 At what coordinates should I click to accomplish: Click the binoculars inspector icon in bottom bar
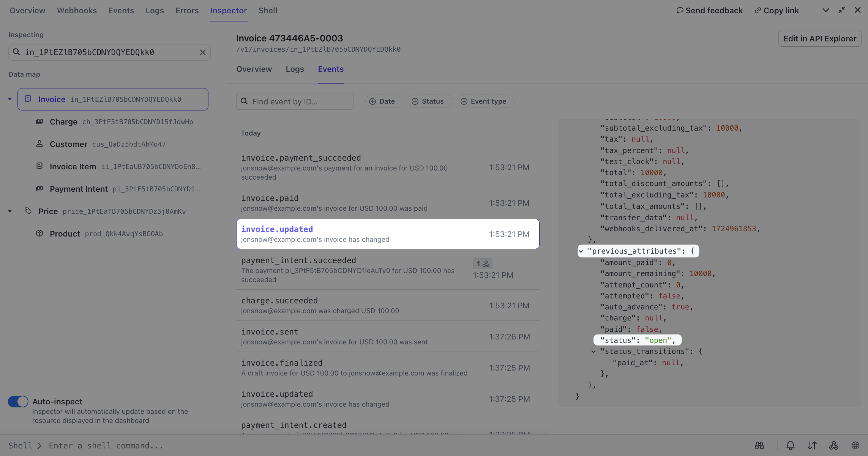pyautogui.click(x=759, y=445)
